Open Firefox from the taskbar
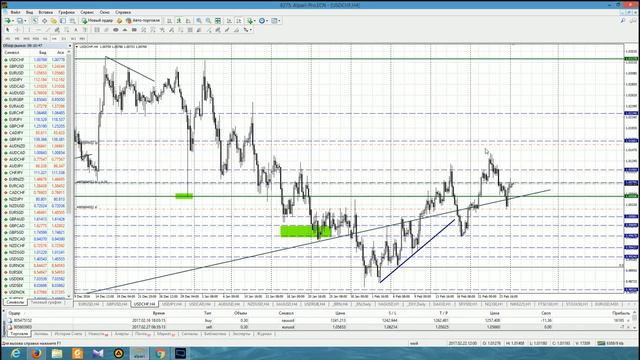Viewport: 640px width, 360px height. (x=36, y=353)
